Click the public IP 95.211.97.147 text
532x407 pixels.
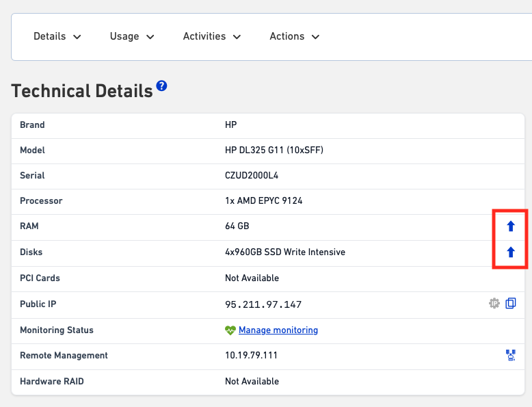tap(263, 304)
